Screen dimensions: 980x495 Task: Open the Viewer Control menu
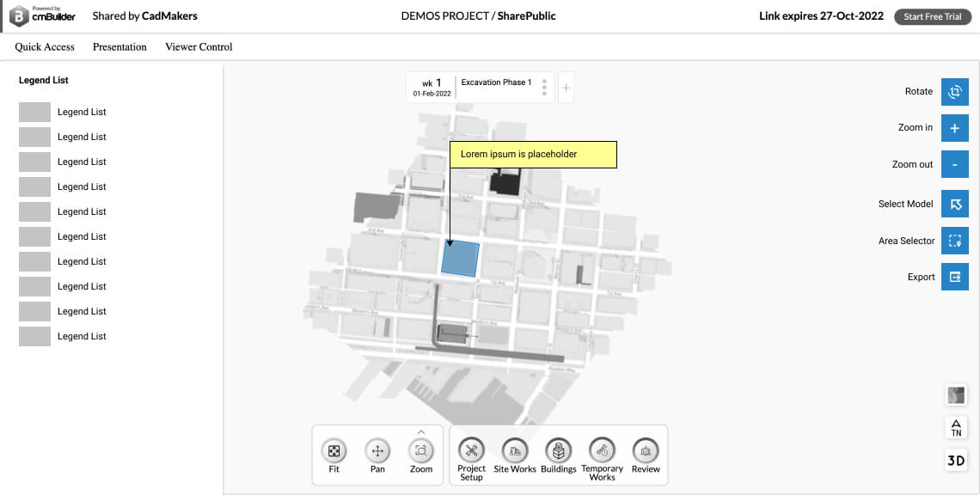(199, 47)
